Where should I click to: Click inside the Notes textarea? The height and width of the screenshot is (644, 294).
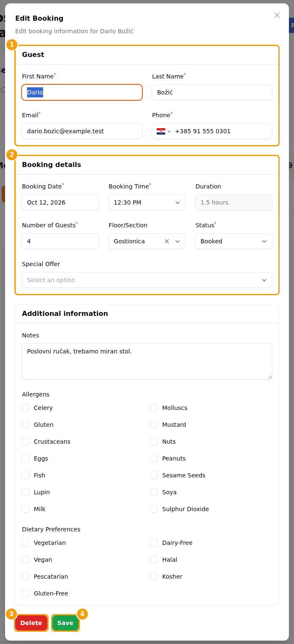pyautogui.click(x=147, y=361)
